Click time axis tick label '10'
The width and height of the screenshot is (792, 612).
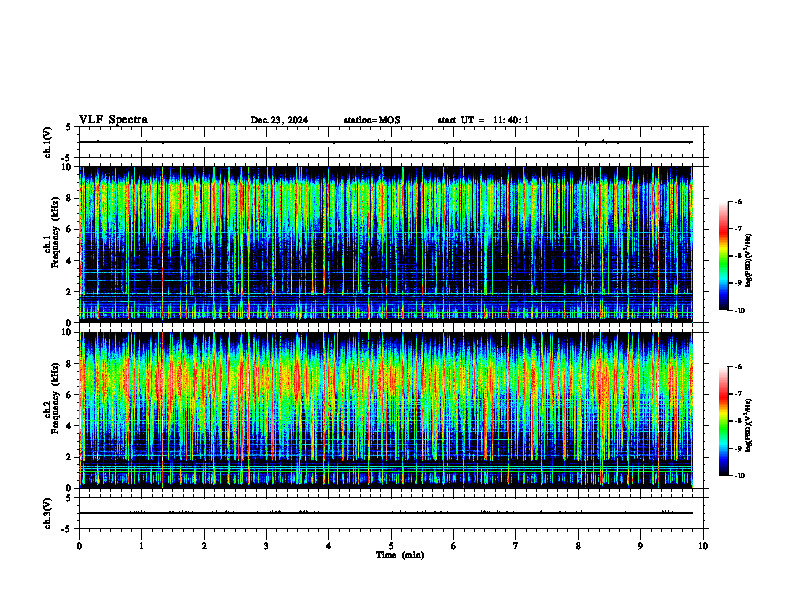click(x=703, y=546)
